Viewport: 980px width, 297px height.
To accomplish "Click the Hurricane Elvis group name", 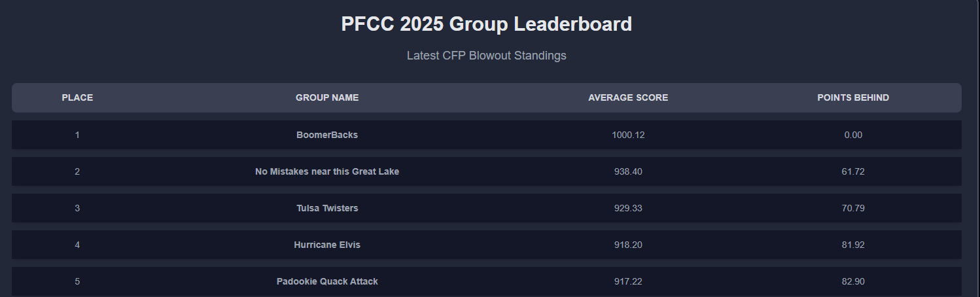I will click(x=327, y=245).
